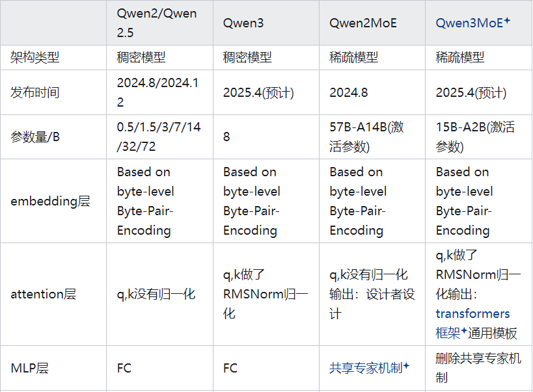Select 稀疏模型 in the Qwen3MoE column
This screenshot has height=392, width=533.
point(460,57)
